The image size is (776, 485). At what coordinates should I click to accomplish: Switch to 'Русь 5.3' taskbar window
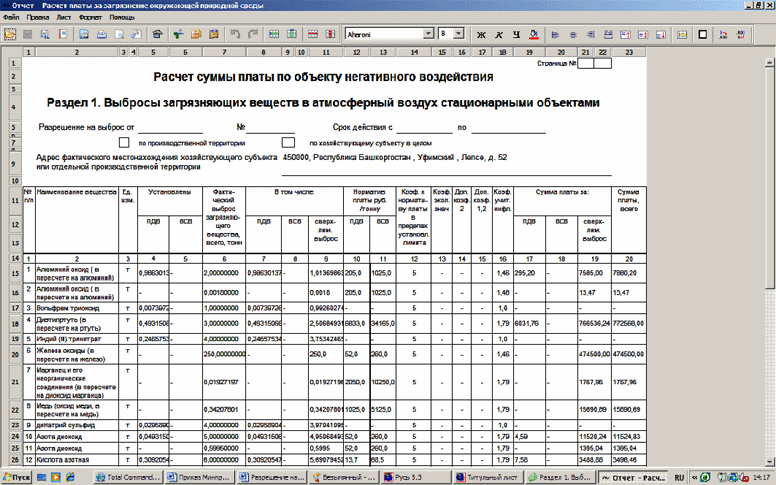[x=416, y=478]
